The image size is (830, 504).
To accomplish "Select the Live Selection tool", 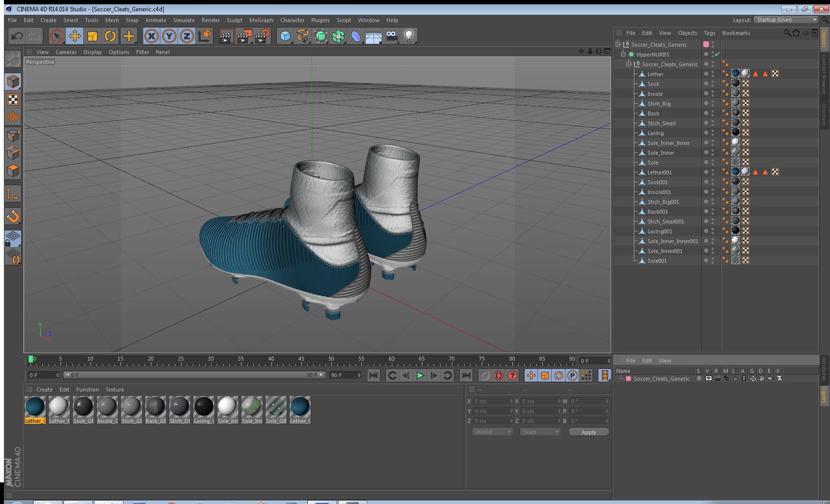I will click(57, 36).
